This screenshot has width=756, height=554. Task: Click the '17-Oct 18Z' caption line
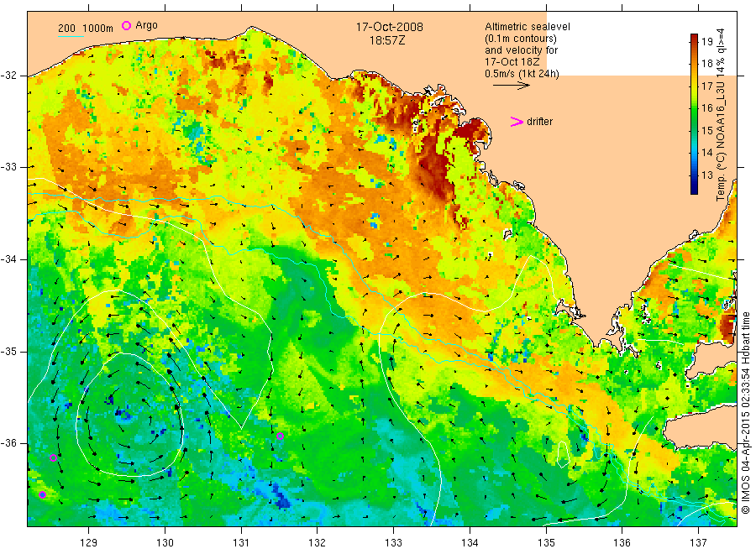512,62
